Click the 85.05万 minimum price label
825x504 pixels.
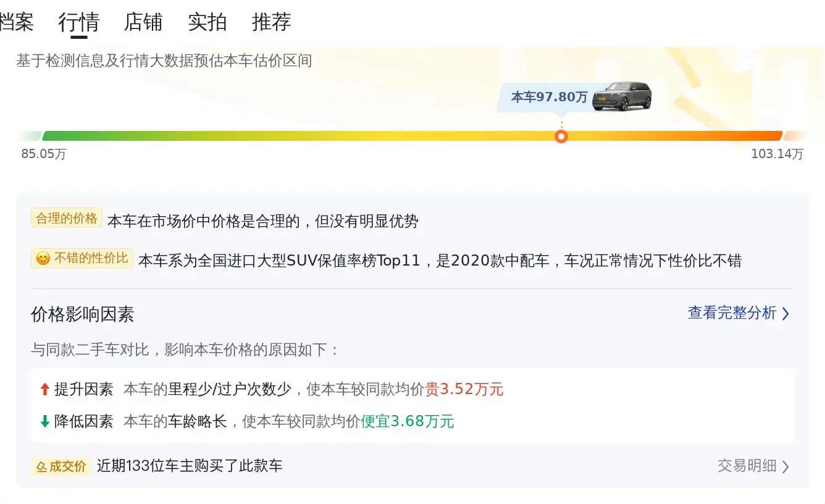click(44, 154)
